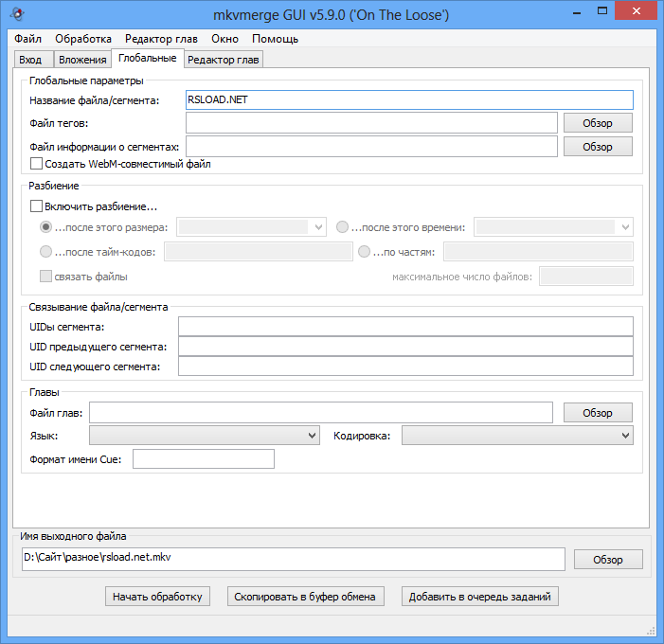Browse for segment info file with Обзор
The image size is (664, 644).
[598, 147]
